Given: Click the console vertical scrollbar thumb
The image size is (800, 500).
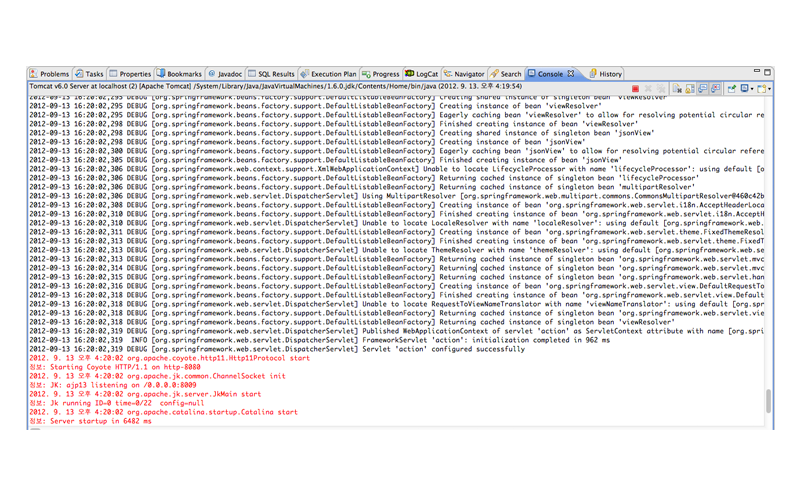Looking at the screenshot, I should tap(769, 400).
